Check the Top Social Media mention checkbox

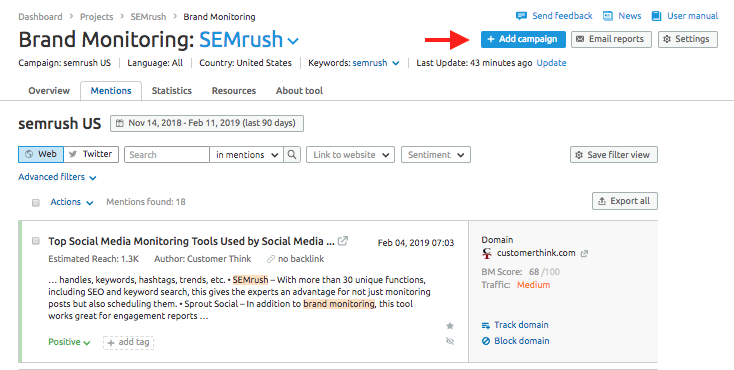click(36, 241)
